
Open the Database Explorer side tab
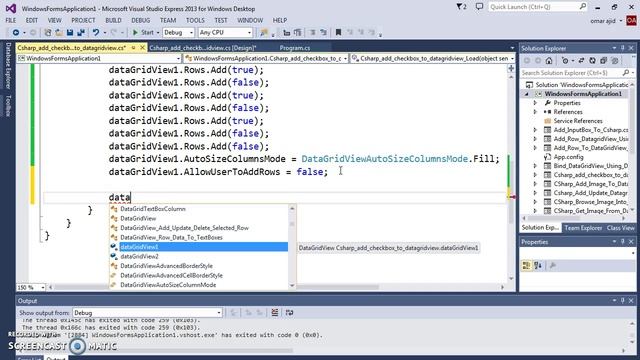[x=8, y=65]
